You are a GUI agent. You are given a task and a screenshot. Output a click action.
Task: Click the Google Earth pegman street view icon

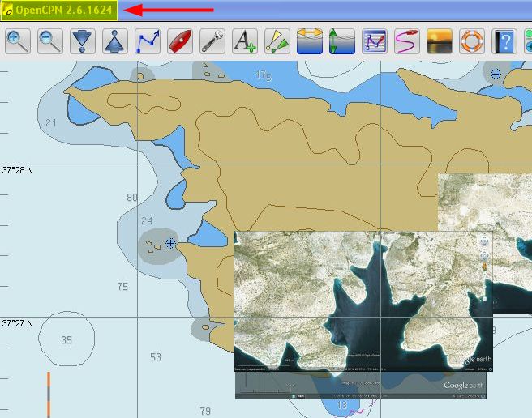click(x=484, y=267)
